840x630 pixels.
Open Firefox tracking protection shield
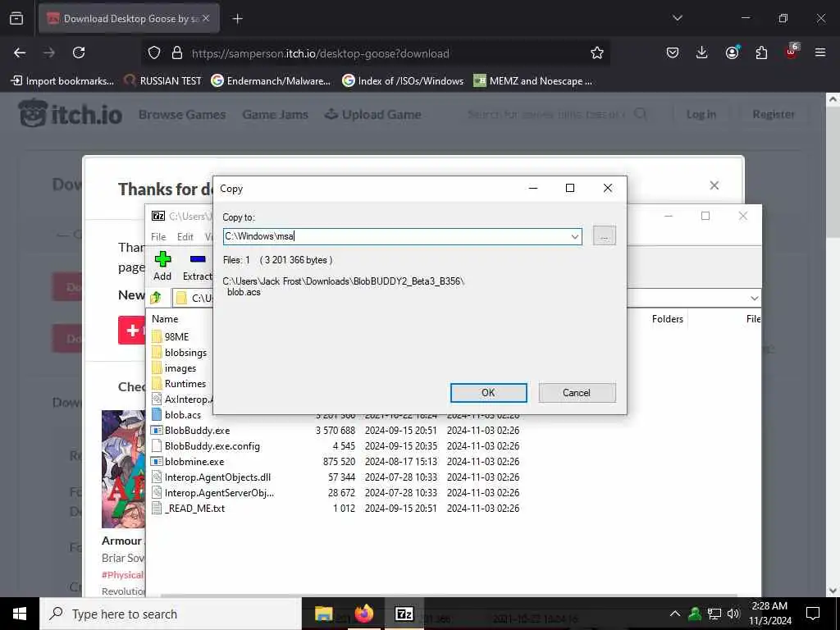(x=154, y=52)
